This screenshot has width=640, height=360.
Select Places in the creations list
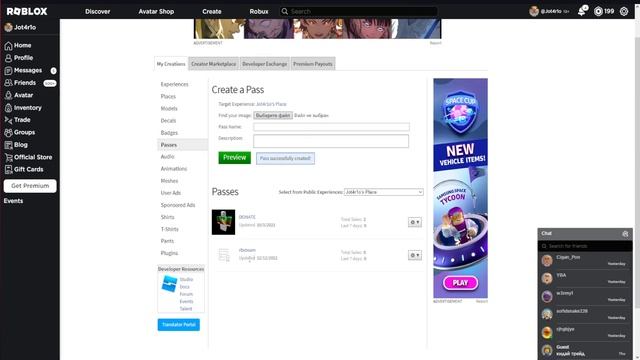tap(168, 96)
